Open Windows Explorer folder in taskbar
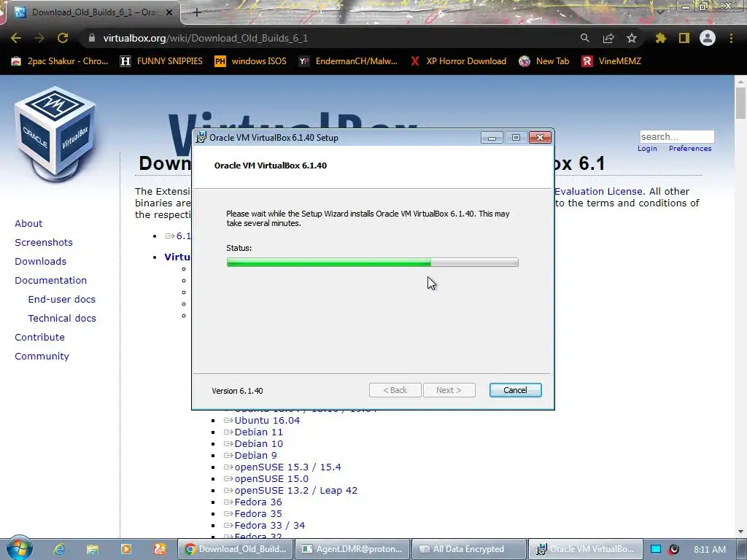Image resolution: width=747 pixels, height=560 pixels. [x=92, y=549]
